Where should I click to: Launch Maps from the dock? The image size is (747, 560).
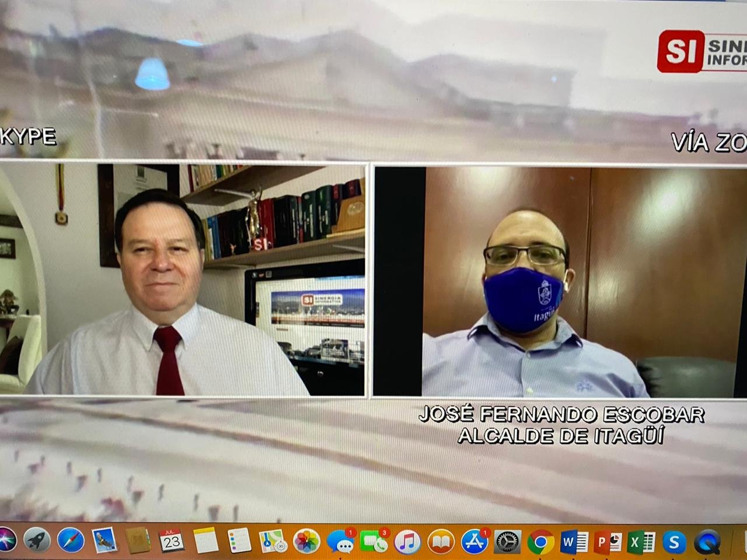coord(273,541)
